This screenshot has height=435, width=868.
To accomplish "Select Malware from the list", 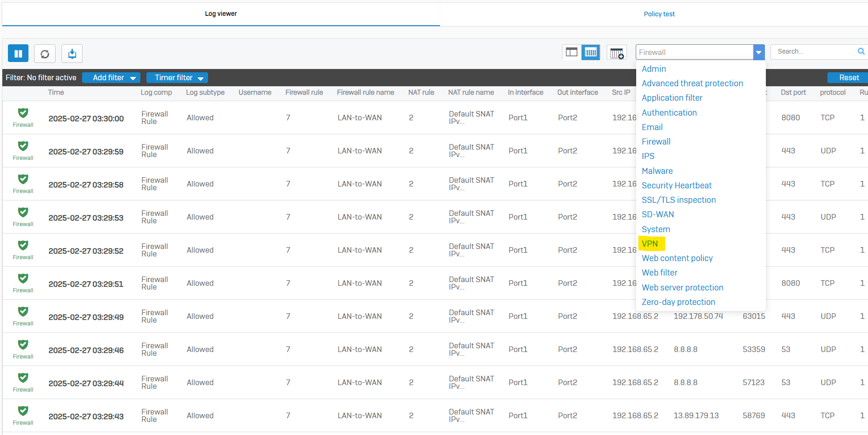I will point(657,171).
